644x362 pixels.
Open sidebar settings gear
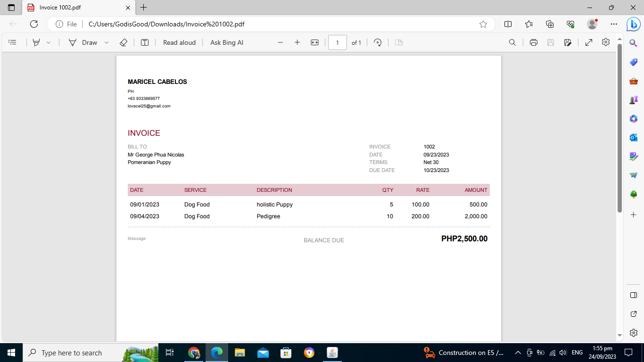(x=634, y=333)
